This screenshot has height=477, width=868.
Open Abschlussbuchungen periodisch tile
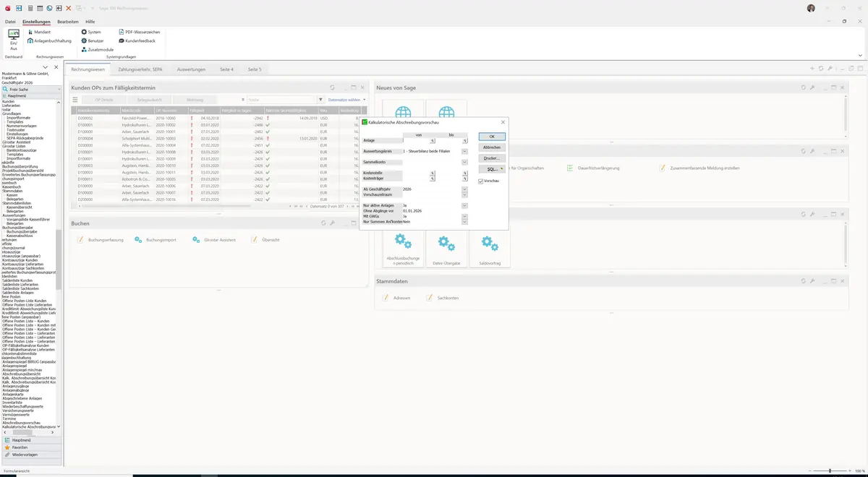click(403, 249)
